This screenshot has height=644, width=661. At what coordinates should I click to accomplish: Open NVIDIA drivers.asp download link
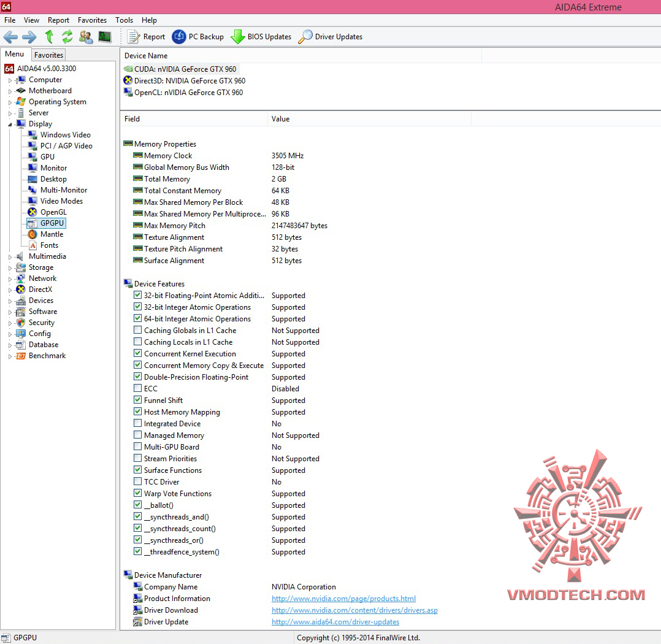click(354, 610)
